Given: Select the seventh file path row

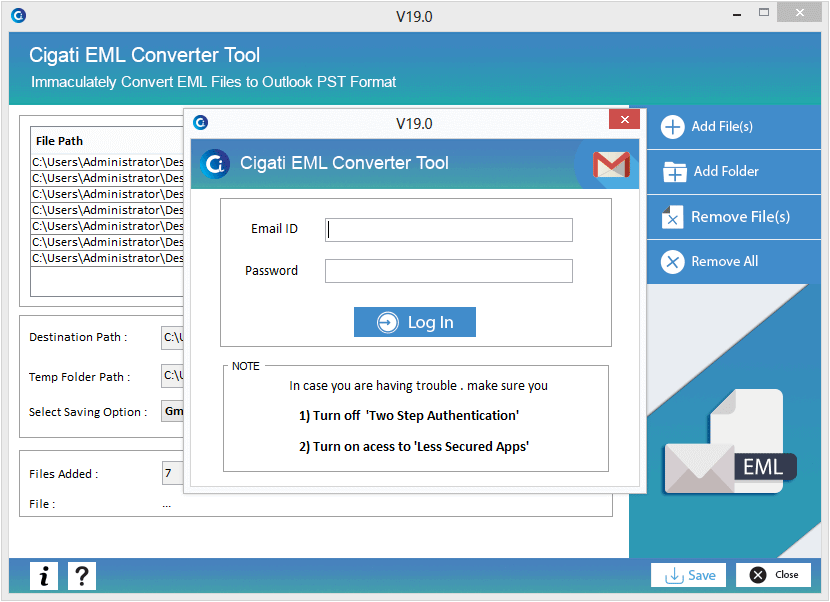Looking at the screenshot, I should click(107, 258).
